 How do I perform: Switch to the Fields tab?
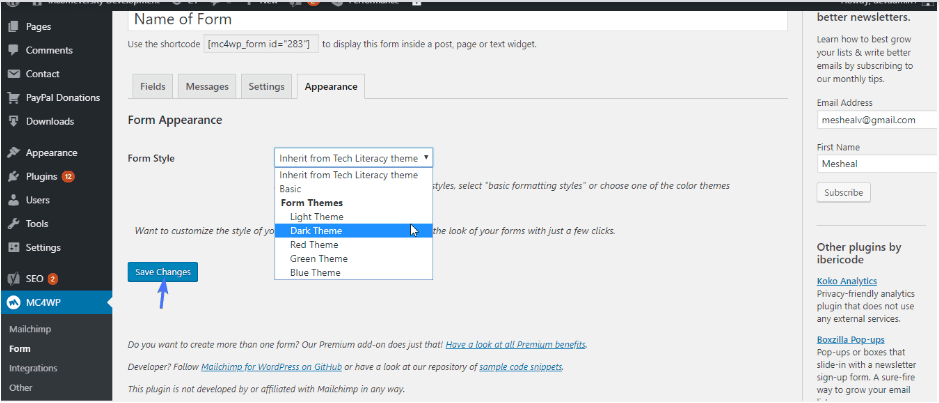[x=153, y=86]
